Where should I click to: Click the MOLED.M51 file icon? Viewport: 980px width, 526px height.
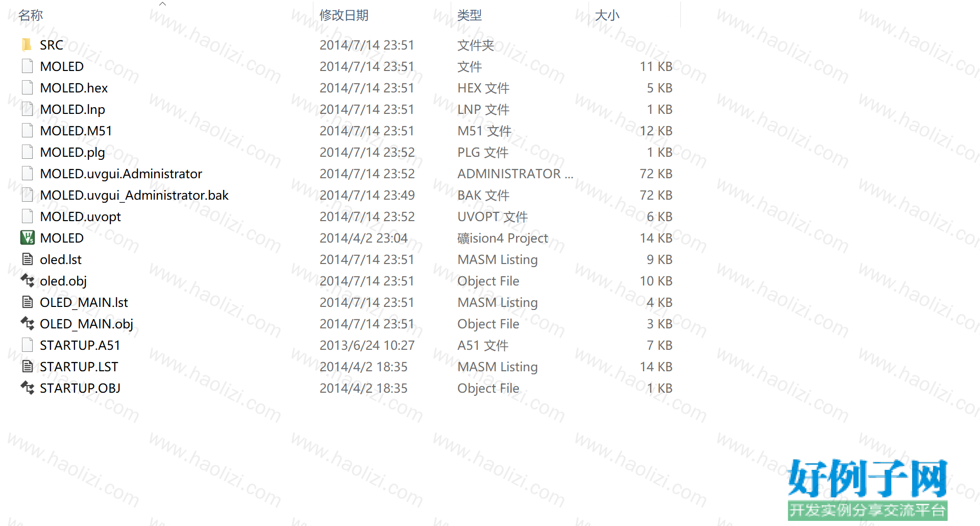click(28, 131)
